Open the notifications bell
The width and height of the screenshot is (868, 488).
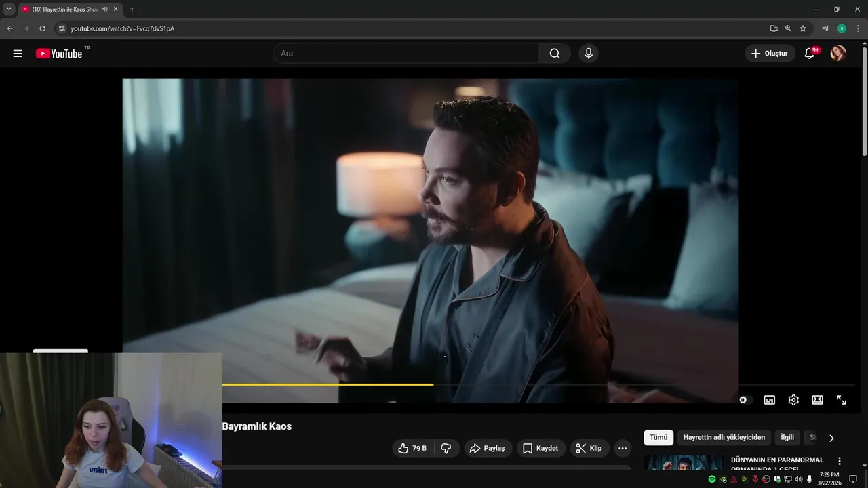pyautogui.click(x=809, y=54)
